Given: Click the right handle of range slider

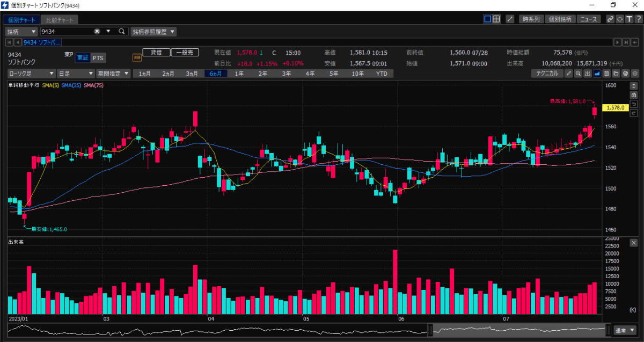Looking at the screenshot, I should pyautogui.click(x=608, y=329).
